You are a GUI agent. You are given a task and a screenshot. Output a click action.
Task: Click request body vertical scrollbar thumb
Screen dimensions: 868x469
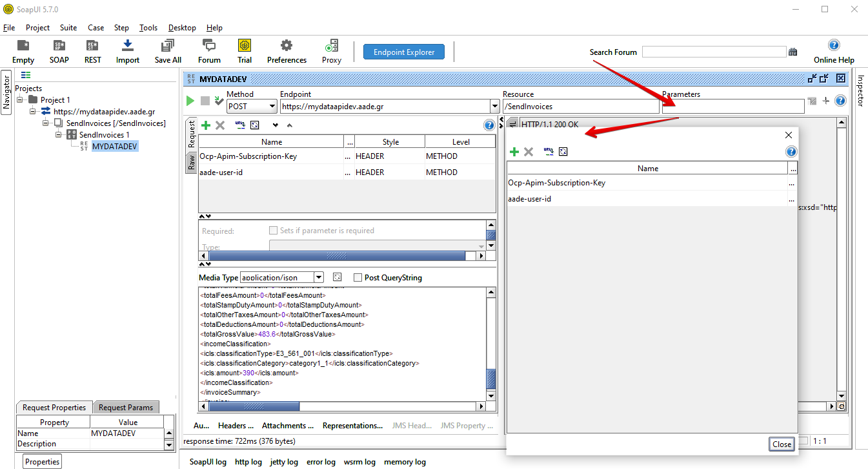[491, 378]
